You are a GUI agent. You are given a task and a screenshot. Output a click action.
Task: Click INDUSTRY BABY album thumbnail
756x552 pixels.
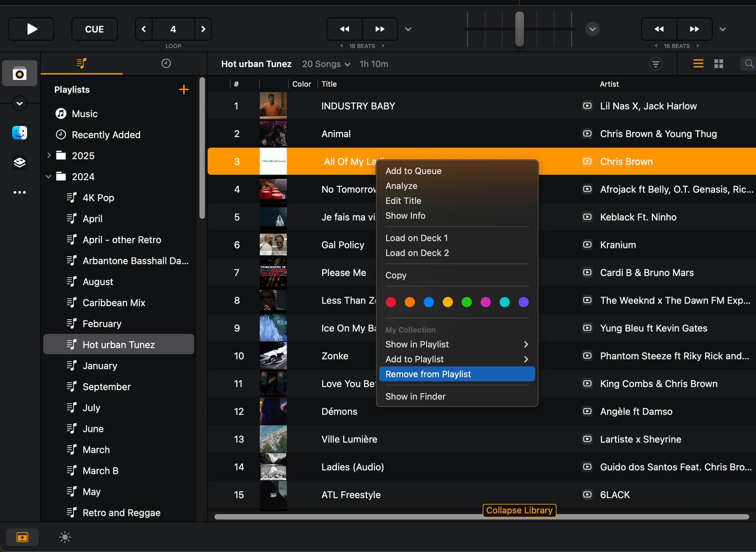tap(273, 106)
